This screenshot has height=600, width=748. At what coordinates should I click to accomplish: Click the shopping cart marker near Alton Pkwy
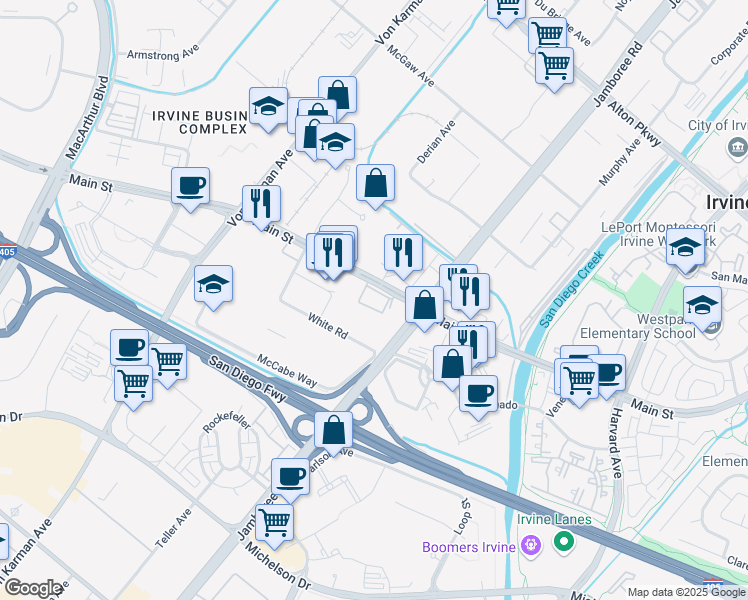coord(554,66)
